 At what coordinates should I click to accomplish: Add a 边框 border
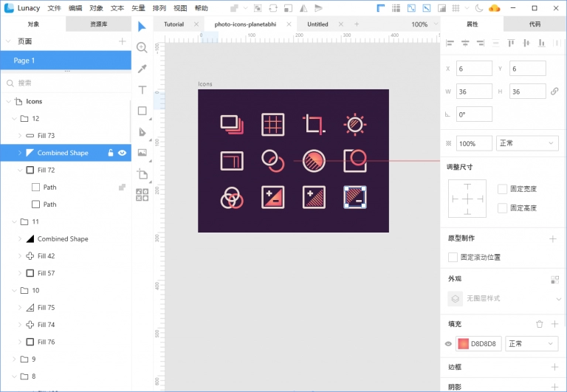point(554,367)
